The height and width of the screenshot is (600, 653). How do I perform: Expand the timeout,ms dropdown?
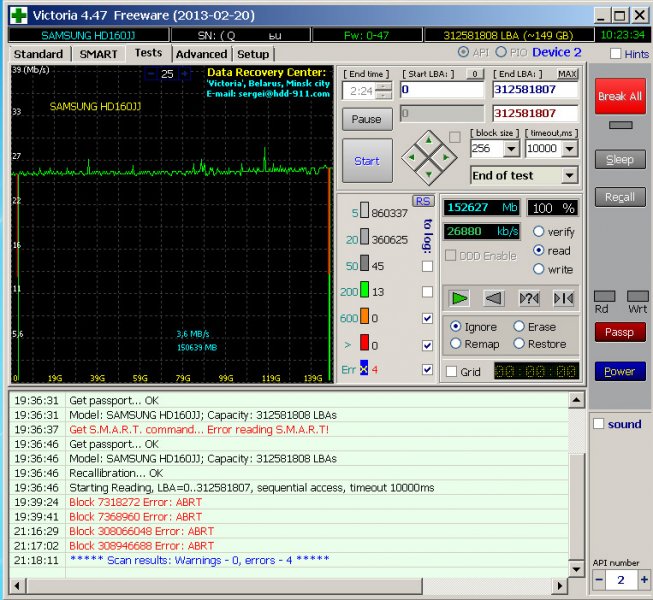(569, 149)
